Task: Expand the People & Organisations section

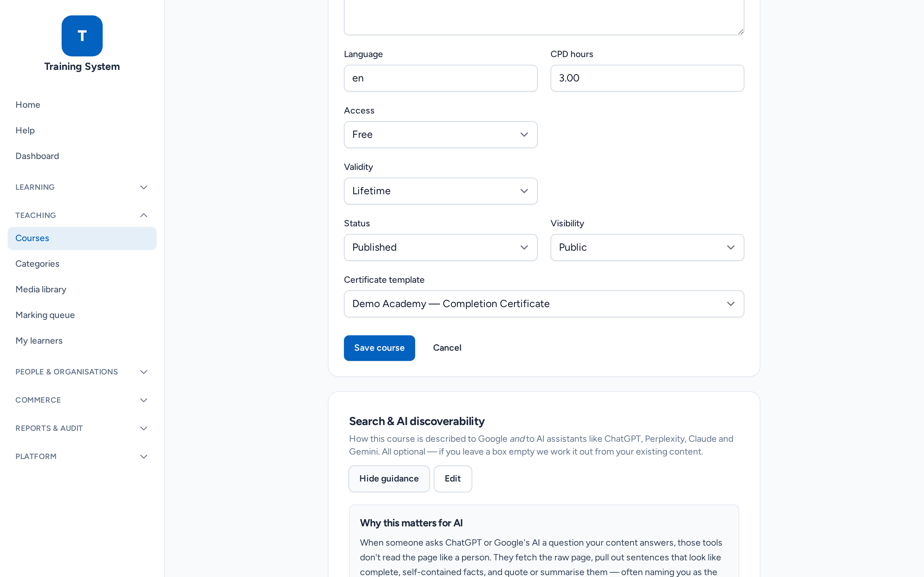Action: [x=82, y=372]
